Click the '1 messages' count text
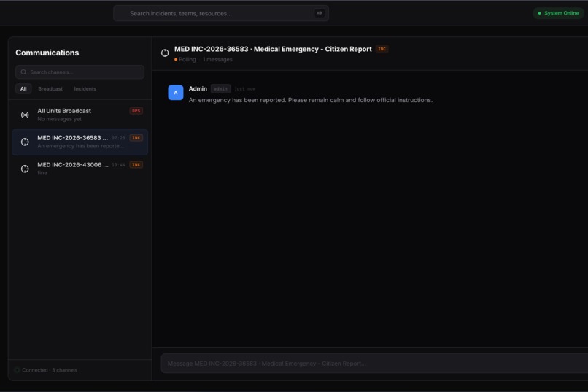This screenshot has width=588, height=392. pyautogui.click(x=217, y=60)
